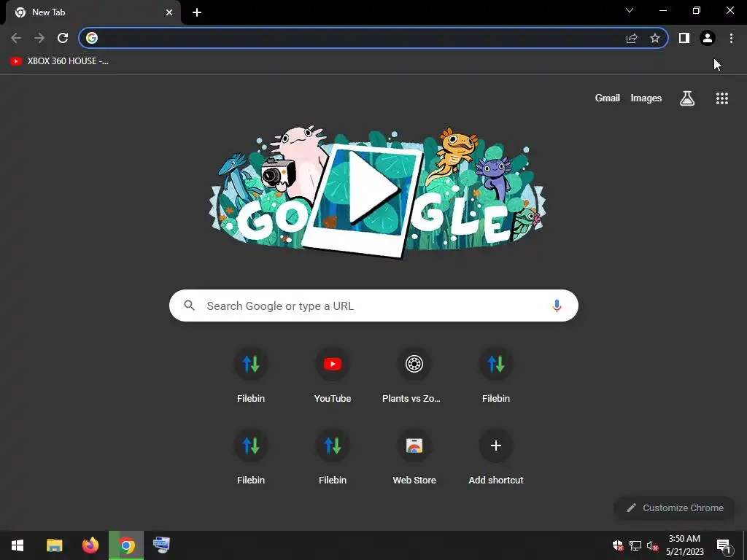Open the first Filebin shortcut beside YouTube
The height and width of the screenshot is (560, 747).
point(251,376)
